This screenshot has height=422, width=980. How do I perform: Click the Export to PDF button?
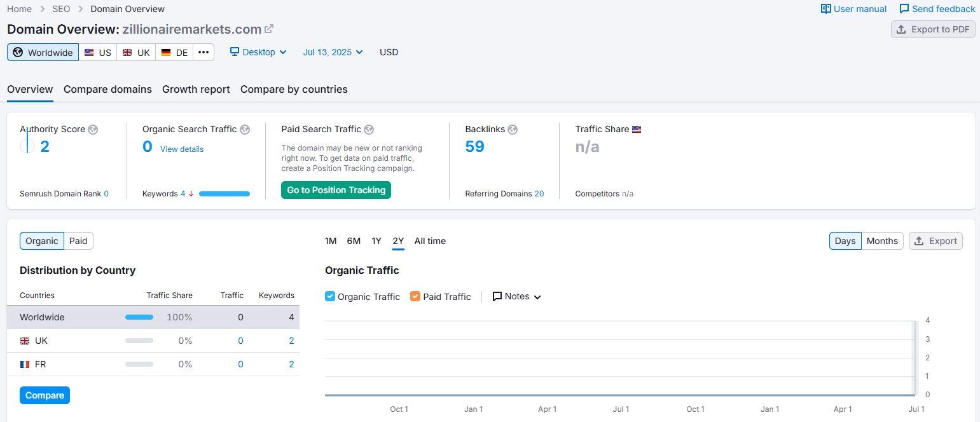933,29
